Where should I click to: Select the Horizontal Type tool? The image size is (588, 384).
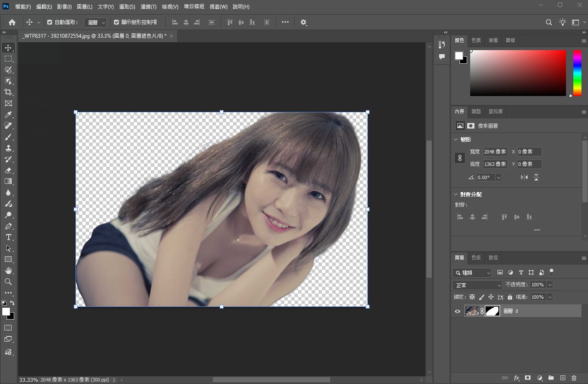coord(8,237)
